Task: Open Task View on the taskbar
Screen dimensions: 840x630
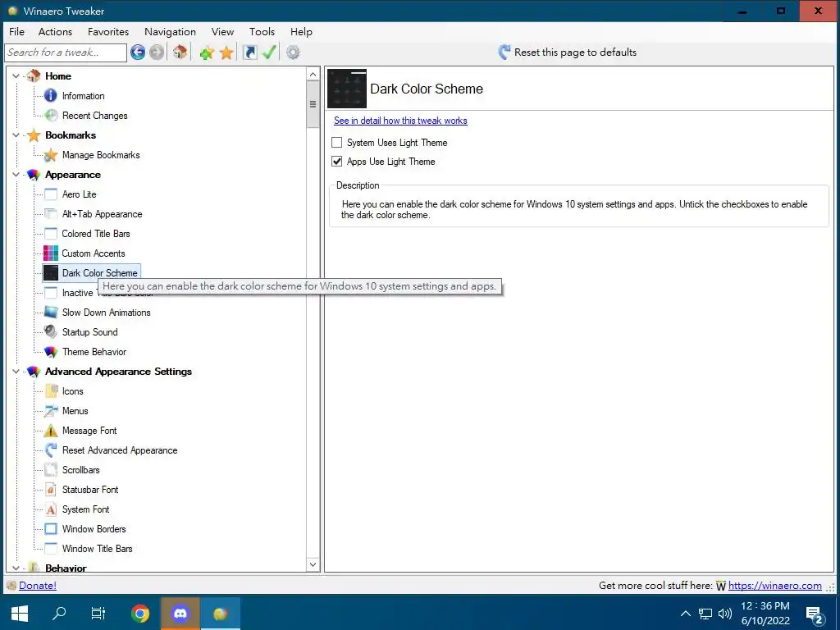Action: click(98, 614)
